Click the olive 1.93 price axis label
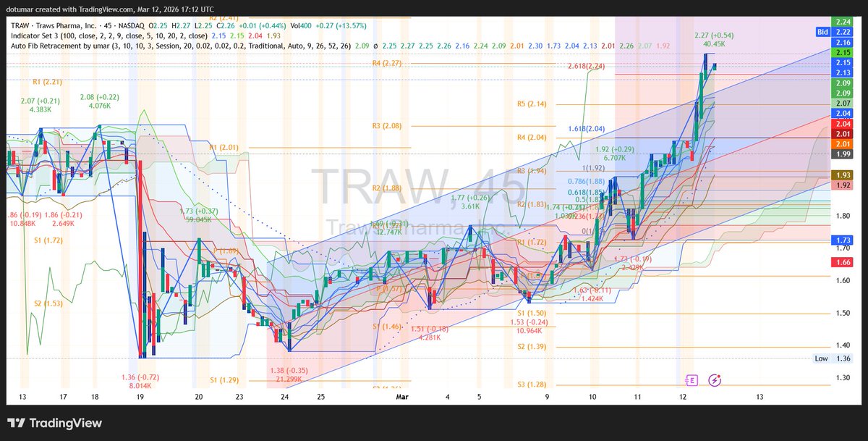Viewport: 868px width, 441px height. (x=843, y=175)
